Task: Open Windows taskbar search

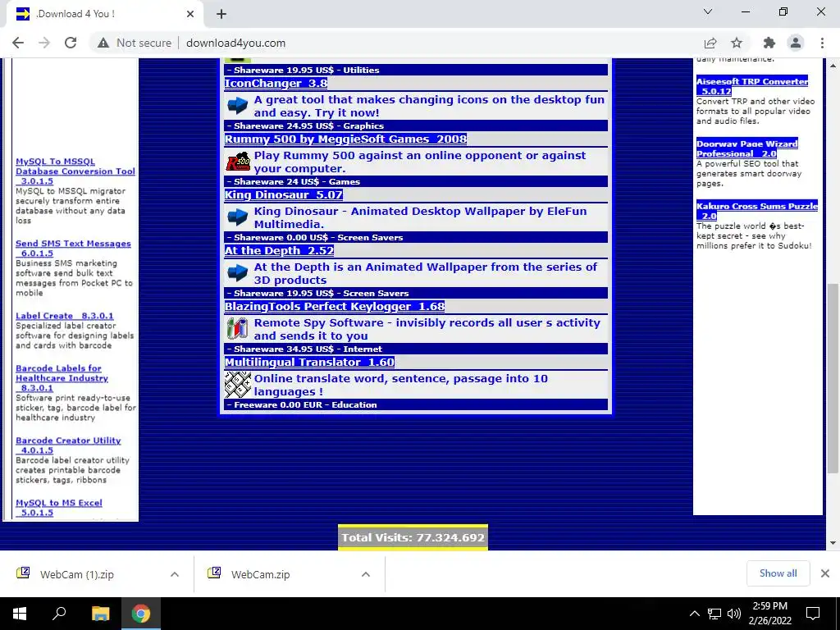Action: tap(59, 614)
